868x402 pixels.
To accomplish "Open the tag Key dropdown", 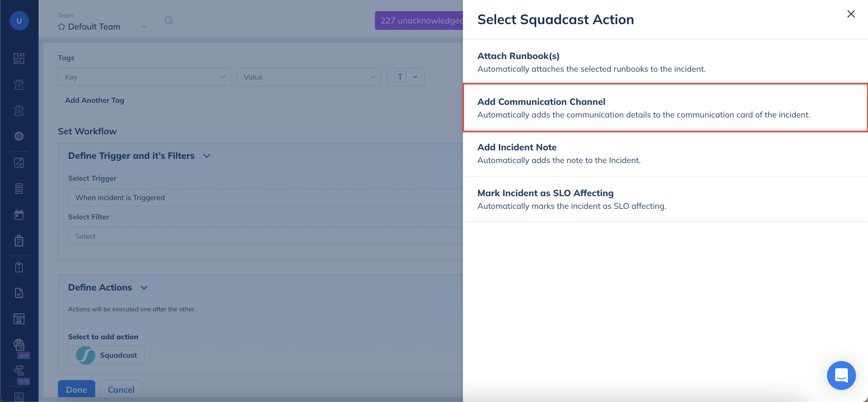I will (x=145, y=77).
